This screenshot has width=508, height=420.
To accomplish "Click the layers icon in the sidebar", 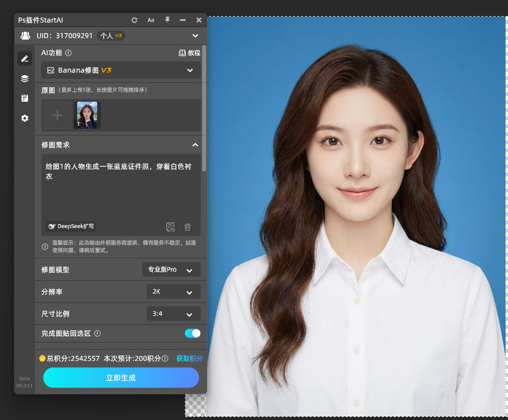I will [24, 78].
